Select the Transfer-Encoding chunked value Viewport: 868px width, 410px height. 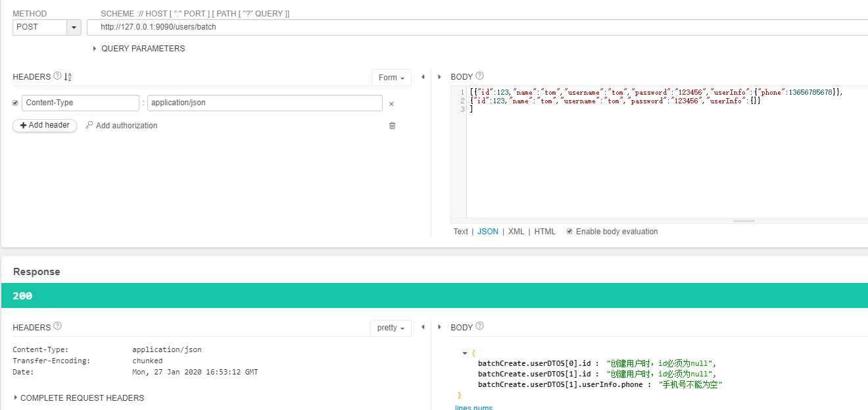coord(147,361)
